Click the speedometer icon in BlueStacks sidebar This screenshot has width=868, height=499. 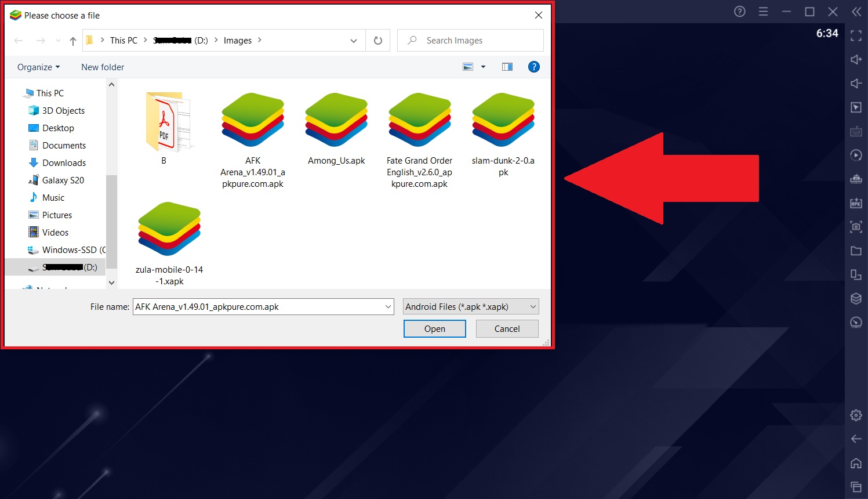(856, 323)
